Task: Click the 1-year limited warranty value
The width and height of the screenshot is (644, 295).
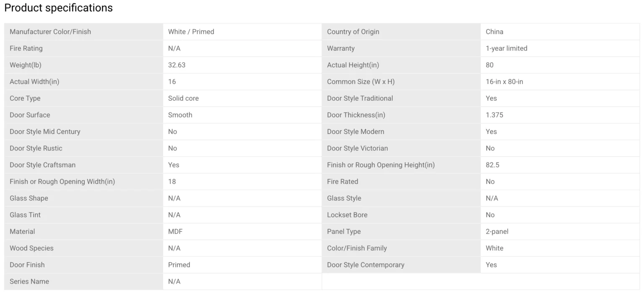Action: coord(506,48)
